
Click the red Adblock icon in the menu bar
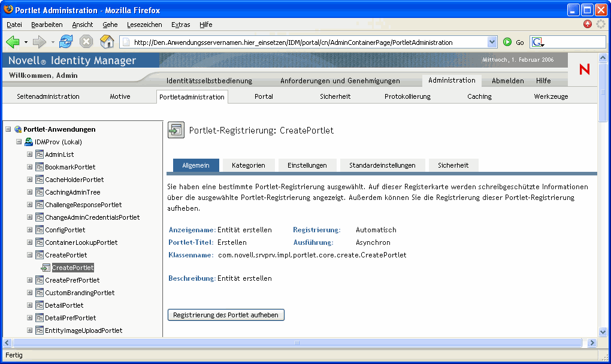pos(587,24)
